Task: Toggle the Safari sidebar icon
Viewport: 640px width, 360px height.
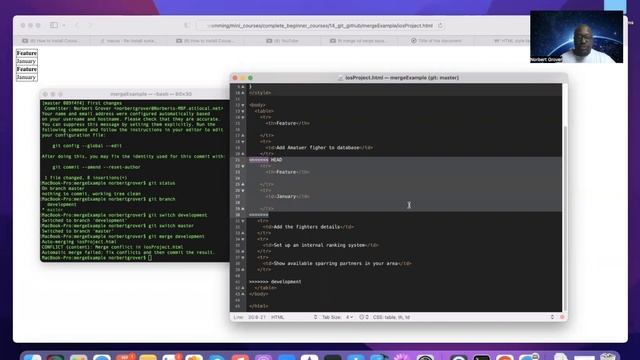Action: click(x=53, y=25)
